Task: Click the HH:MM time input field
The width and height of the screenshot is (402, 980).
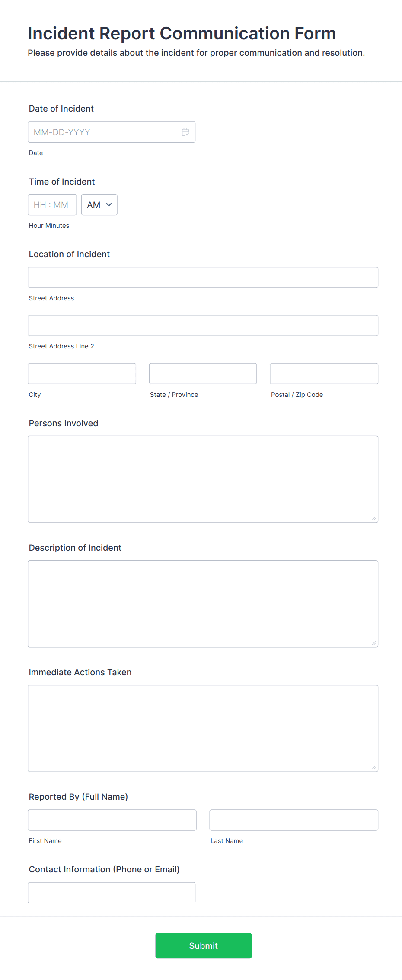Action: [52, 204]
